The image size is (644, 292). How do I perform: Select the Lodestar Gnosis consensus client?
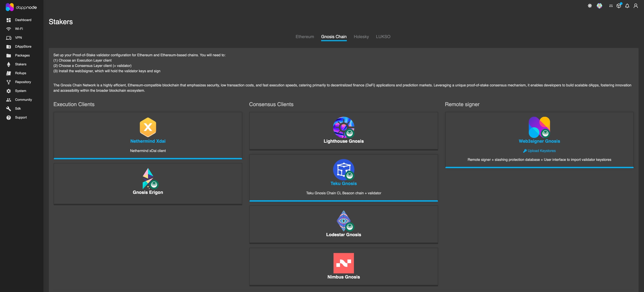pyautogui.click(x=343, y=224)
